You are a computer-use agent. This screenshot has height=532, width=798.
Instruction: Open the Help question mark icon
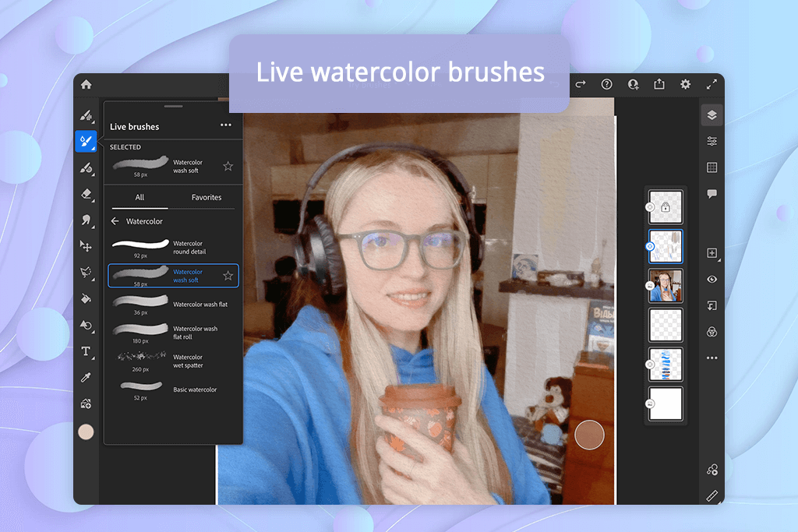pyautogui.click(x=606, y=84)
